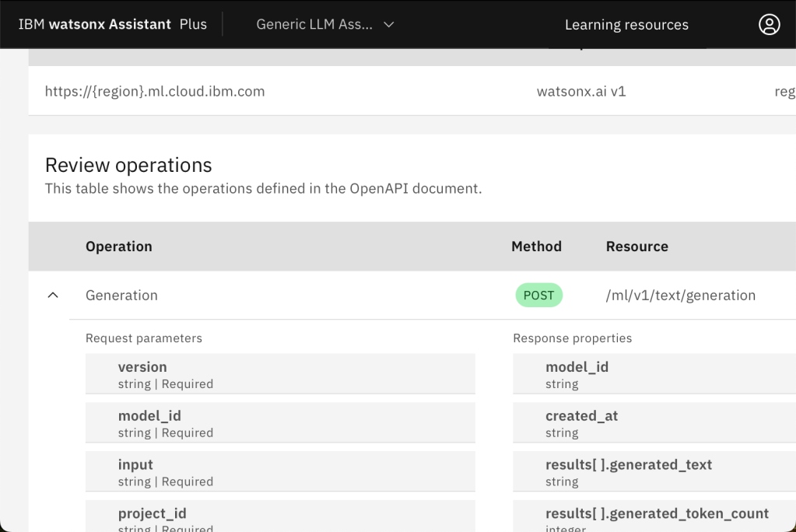
Task: Open Learning resources in the header
Action: click(626, 24)
